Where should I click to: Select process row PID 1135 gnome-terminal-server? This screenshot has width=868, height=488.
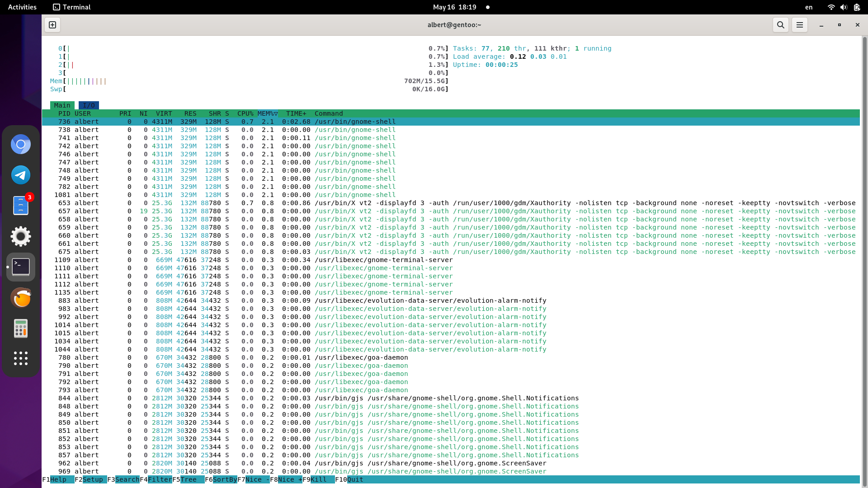(451, 292)
